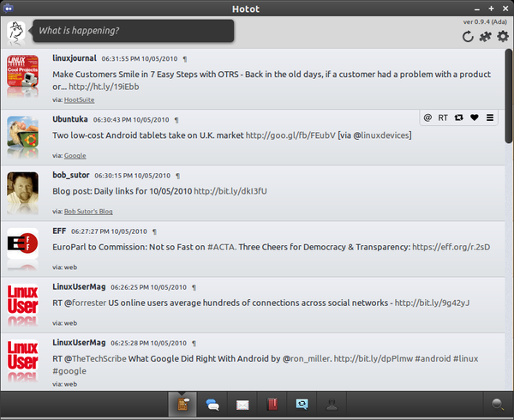Image resolution: width=514 pixels, height=420 pixels.
Task: Open more actions menu on Ubuntuka tweet
Action: click(x=490, y=117)
